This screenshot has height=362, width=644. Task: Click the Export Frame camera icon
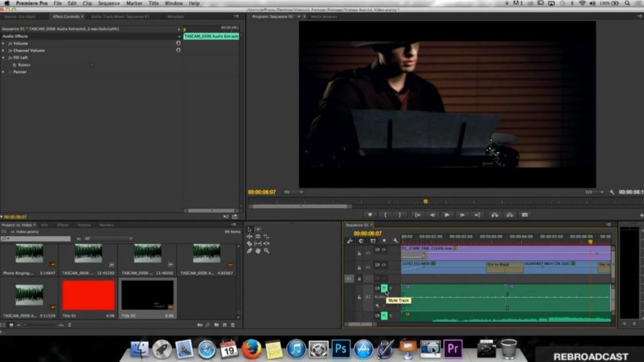pyautogui.click(x=525, y=215)
